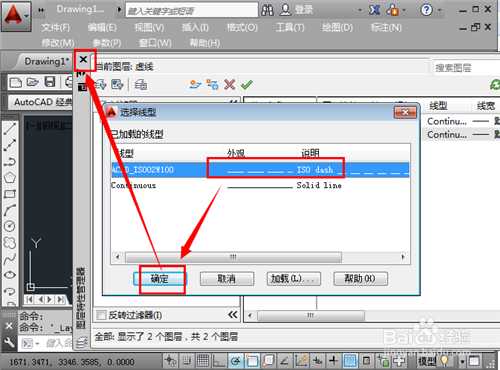Expand the dropdown arrow beside the help icon
The height and width of the screenshot is (370, 500).
[x=440, y=11]
